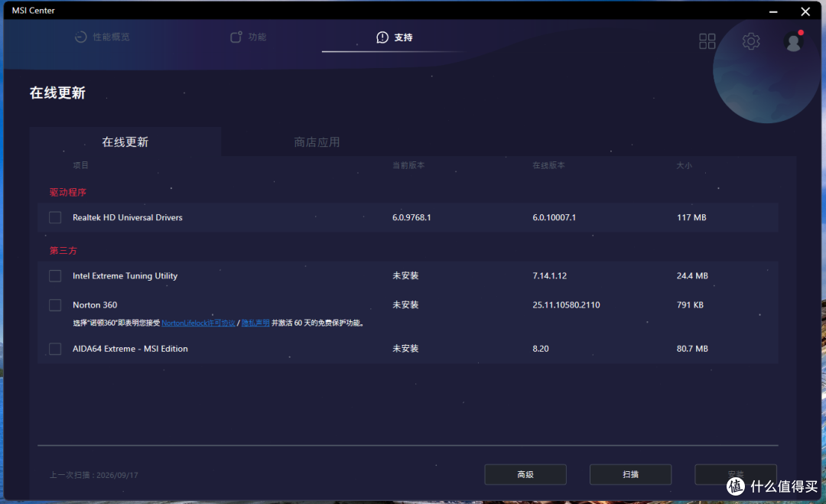Open the 商店应用 sub-tab
Viewport: 826px width, 504px height.
(317, 142)
